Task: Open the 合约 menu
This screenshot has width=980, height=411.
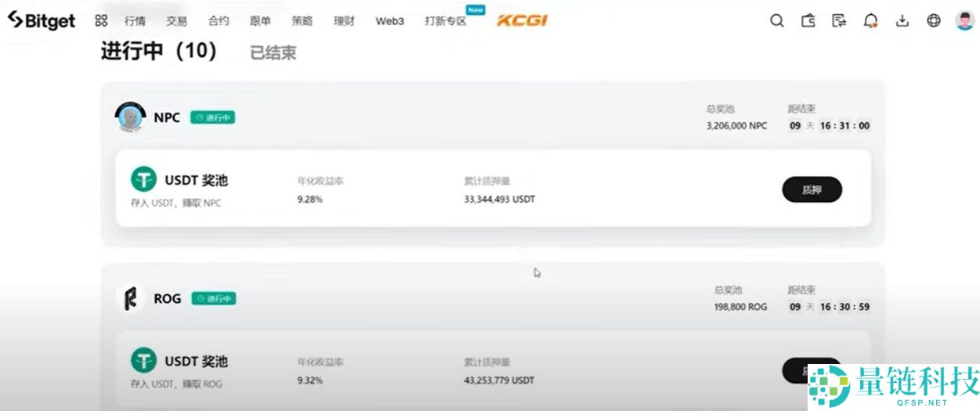Action: point(219,21)
